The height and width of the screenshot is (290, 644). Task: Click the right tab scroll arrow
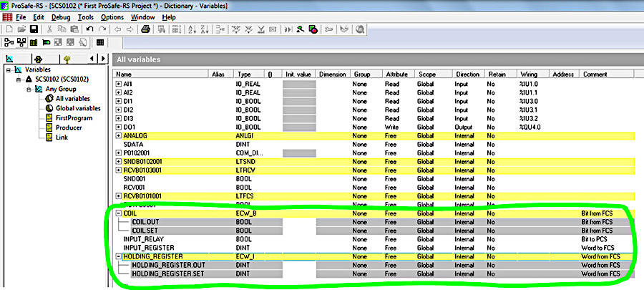click(x=103, y=59)
